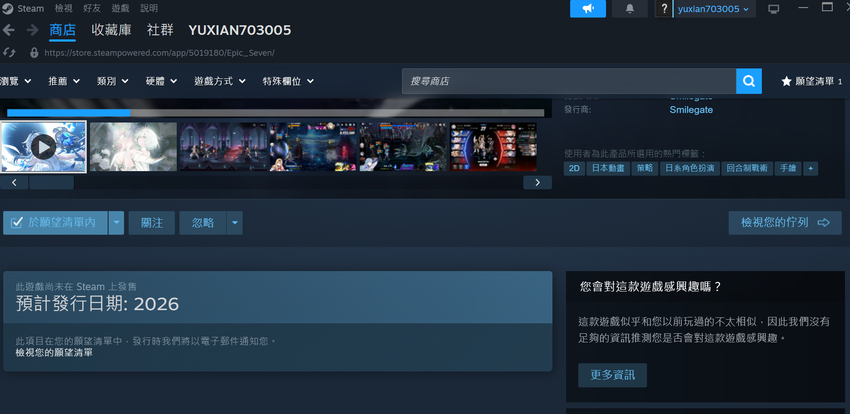
Task: Open the 說明 menu
Action: pyautogui.click(x=149, y=9)
